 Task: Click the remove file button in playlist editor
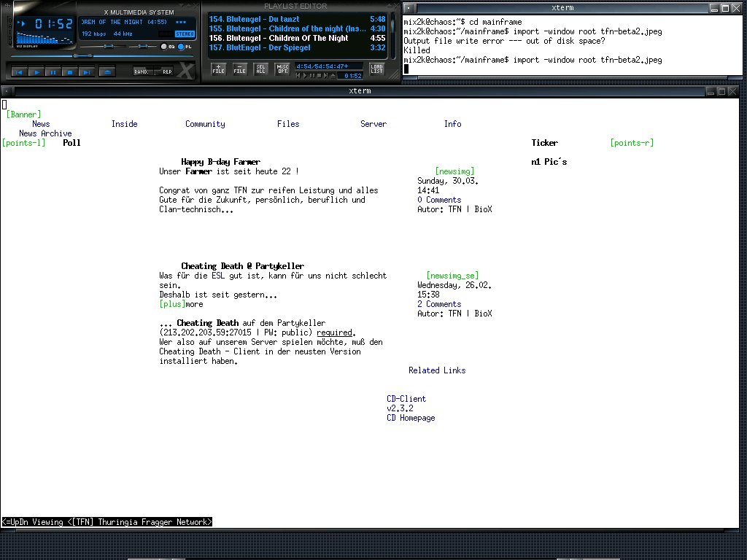239,69
